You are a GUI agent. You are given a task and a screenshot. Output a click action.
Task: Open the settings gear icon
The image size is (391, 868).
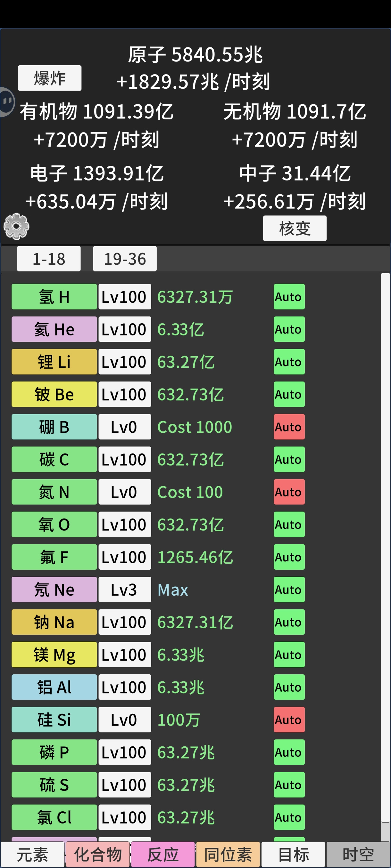[x=17, y=226]
